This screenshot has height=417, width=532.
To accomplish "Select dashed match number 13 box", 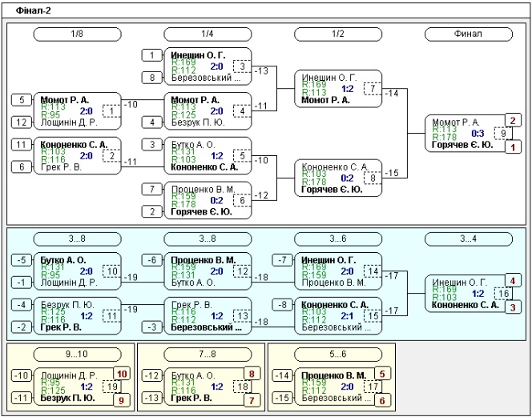I will (x=242, y=316).
